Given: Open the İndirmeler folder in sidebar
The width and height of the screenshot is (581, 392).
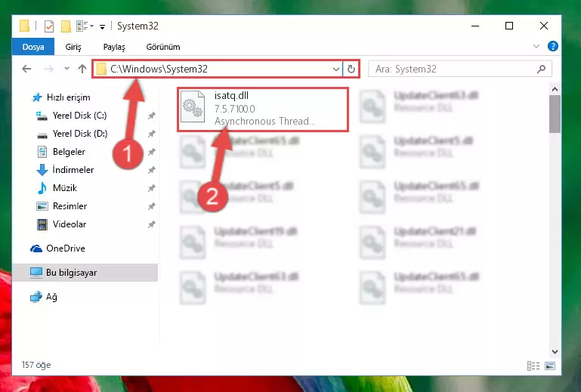Looking at the screenshot, I should tap(73, 170).
